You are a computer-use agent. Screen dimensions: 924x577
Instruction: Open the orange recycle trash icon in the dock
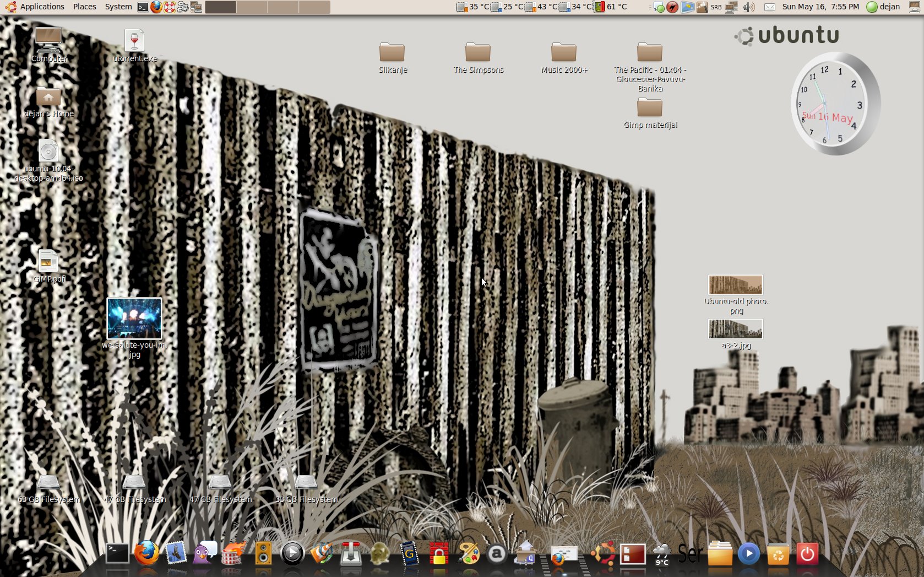[778, 554]
